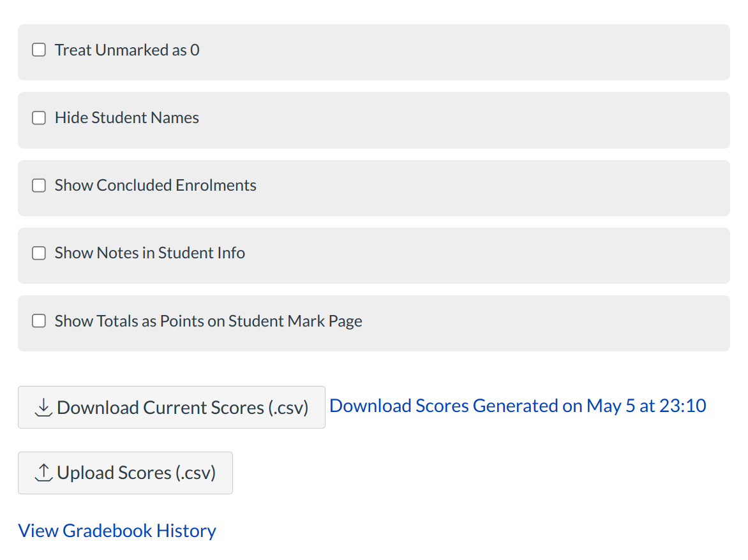Click the upload arrow icon

click(x=43, y=473)
